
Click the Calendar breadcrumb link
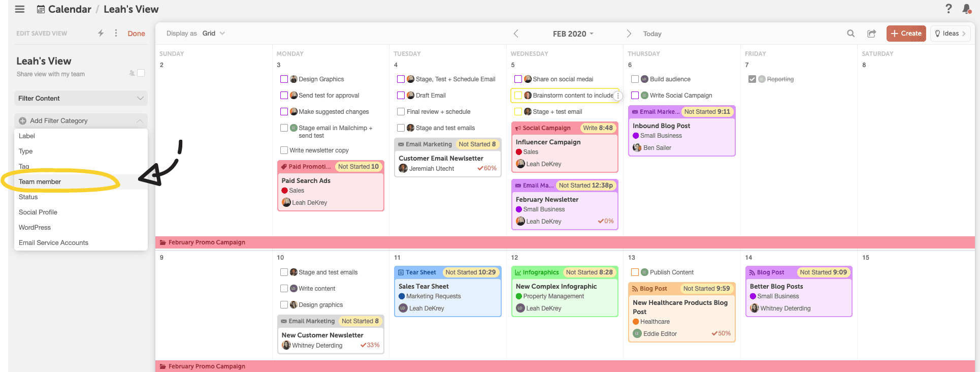[70, 9]
